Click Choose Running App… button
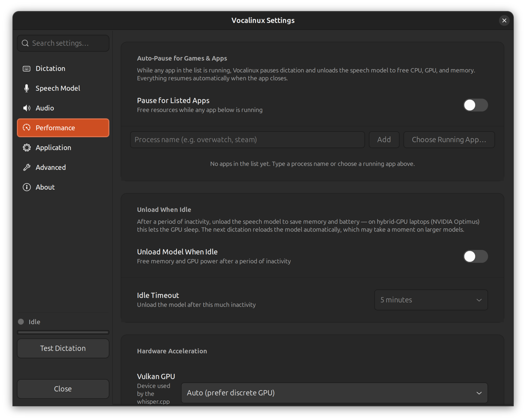 coord(449,140)
